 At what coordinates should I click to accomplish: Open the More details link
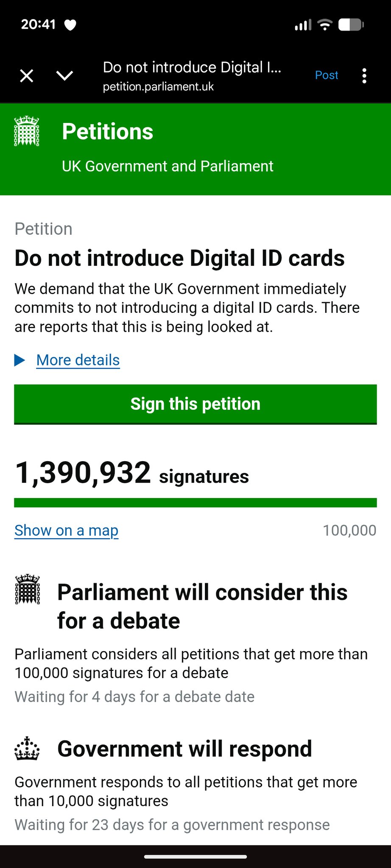click(x=78, y=360)
